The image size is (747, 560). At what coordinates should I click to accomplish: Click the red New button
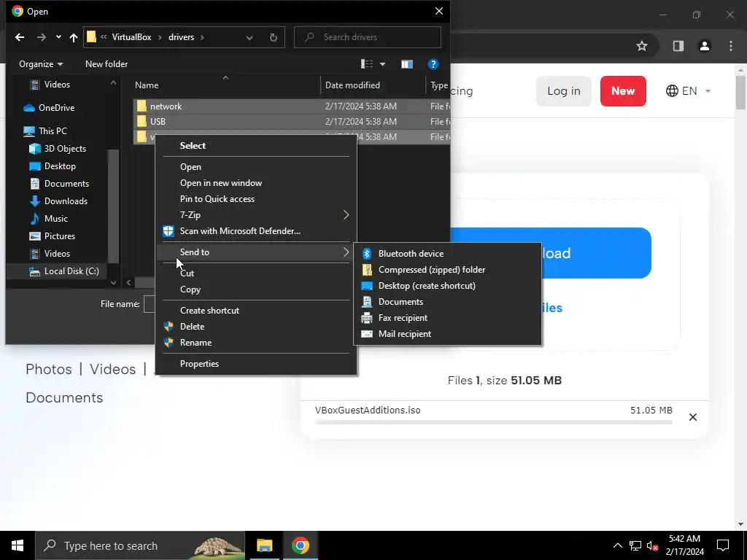[x=623, y=91]
